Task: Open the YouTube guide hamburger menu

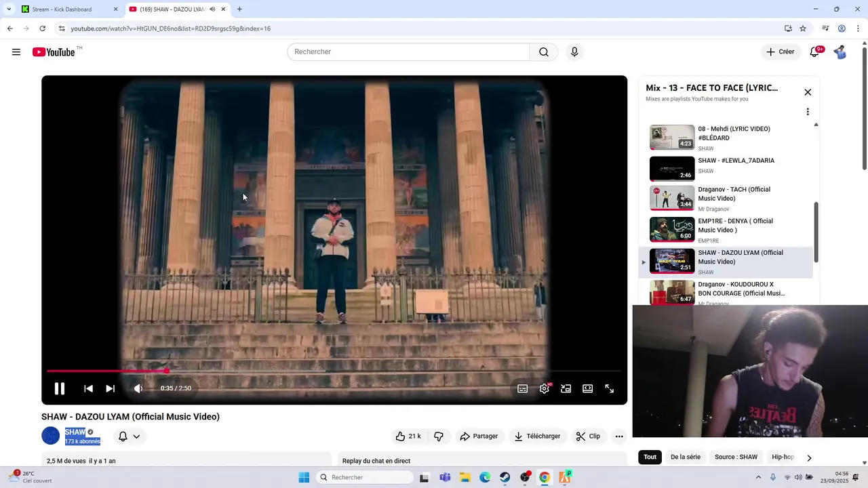Action: 16,52
